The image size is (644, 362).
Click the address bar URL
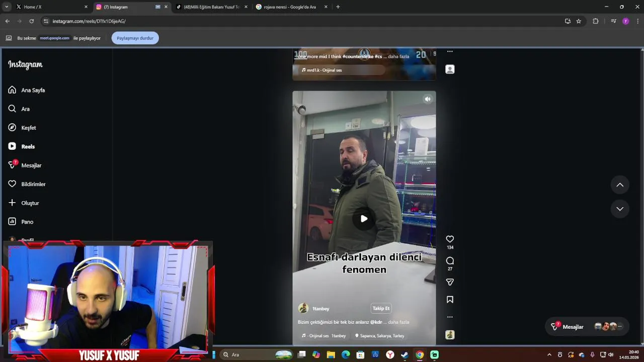(x=89, y=21)
